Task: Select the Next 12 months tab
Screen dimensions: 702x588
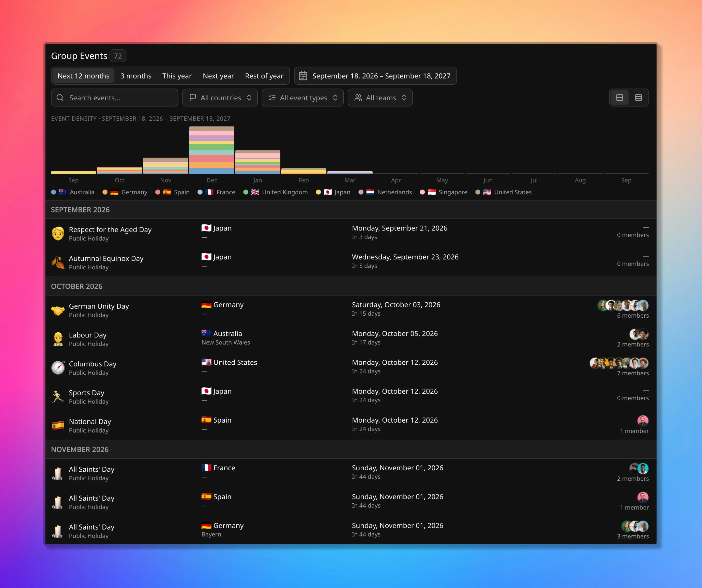Action: (83, 76)
